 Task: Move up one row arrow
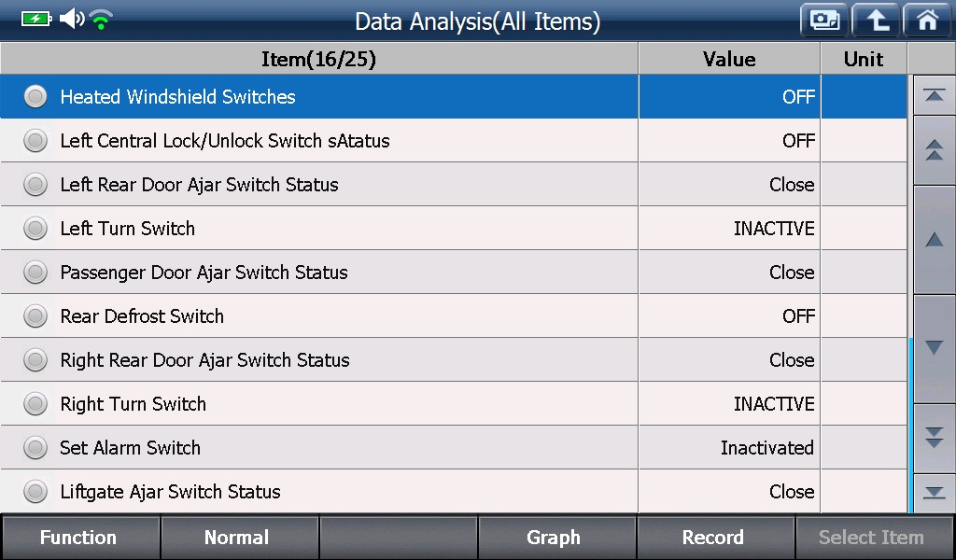click(934, 240)
